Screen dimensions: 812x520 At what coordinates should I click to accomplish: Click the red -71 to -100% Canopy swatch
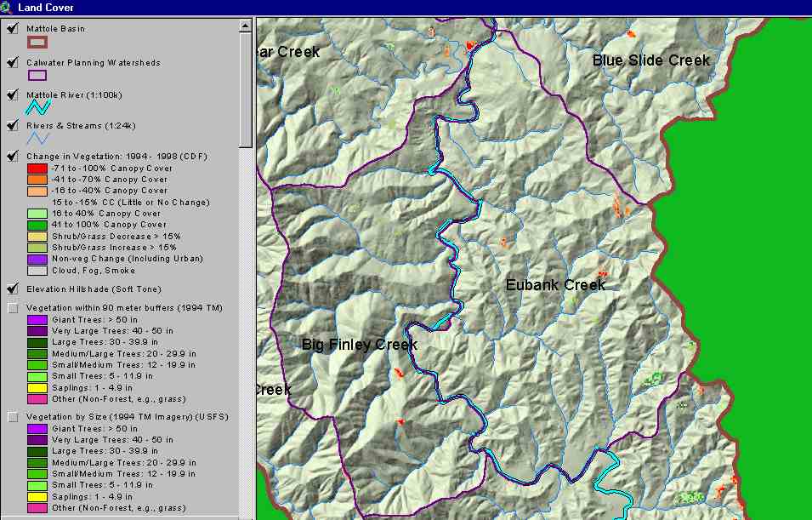37,169
